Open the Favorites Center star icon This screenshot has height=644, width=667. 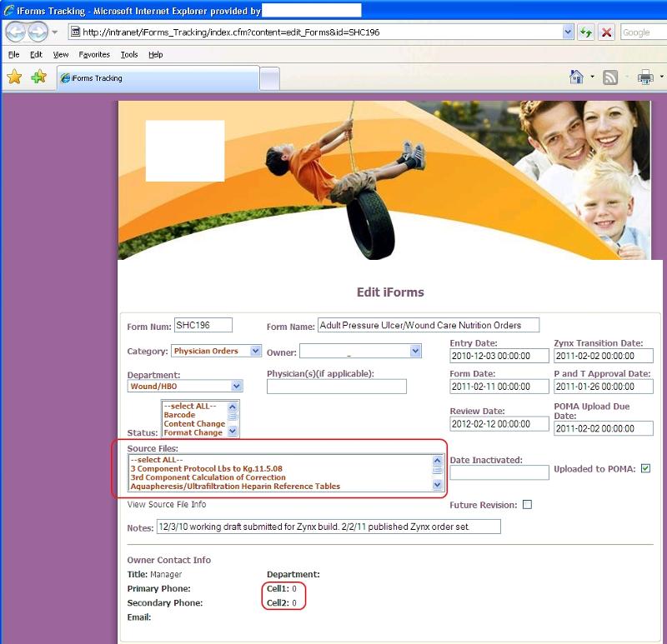point(15,75)
